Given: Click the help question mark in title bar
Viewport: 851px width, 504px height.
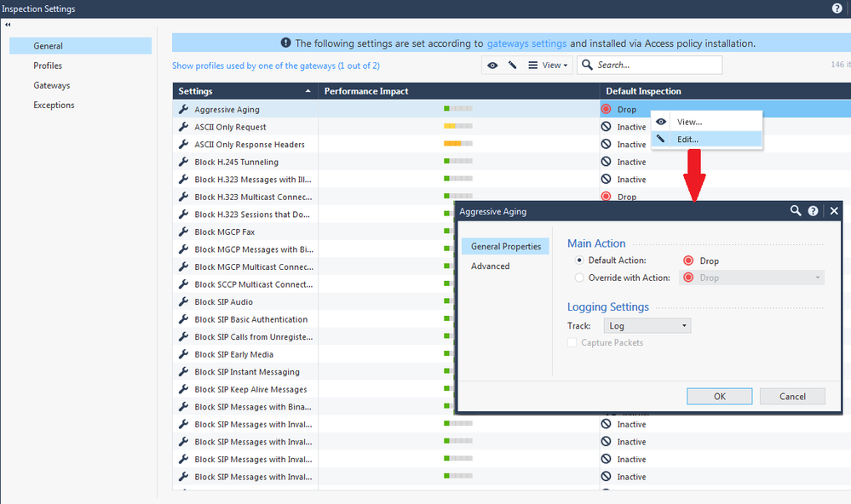Looking at the screenshot, I should pyautogui.click(x=837, y=9).
